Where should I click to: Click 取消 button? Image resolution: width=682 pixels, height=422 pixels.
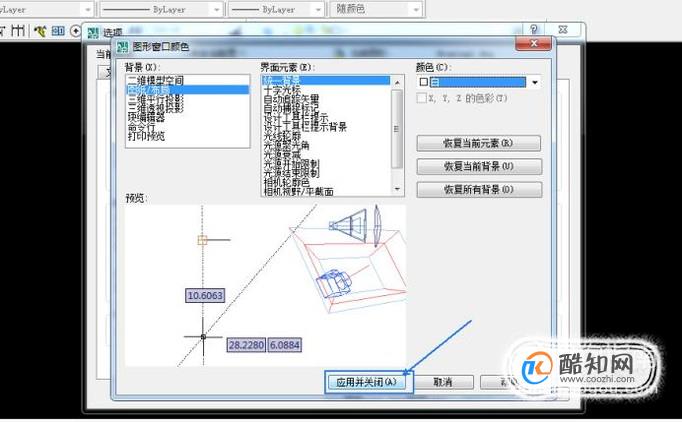tap(443, 382)
